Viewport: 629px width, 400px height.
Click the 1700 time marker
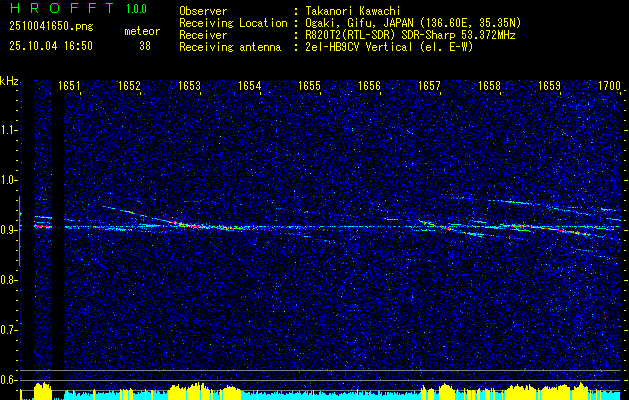[609, 86]
